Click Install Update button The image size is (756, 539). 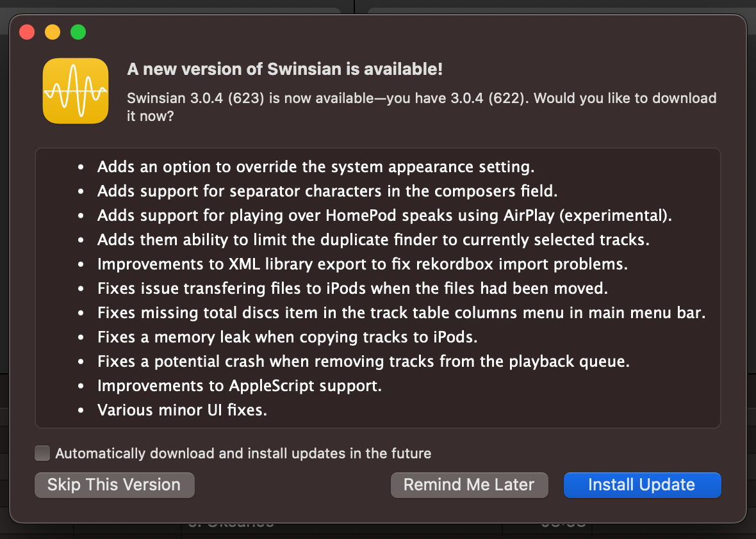coord(642,485)
